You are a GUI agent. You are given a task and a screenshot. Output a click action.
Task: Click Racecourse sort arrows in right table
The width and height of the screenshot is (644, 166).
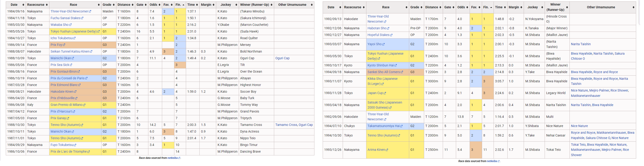[364, 7]
